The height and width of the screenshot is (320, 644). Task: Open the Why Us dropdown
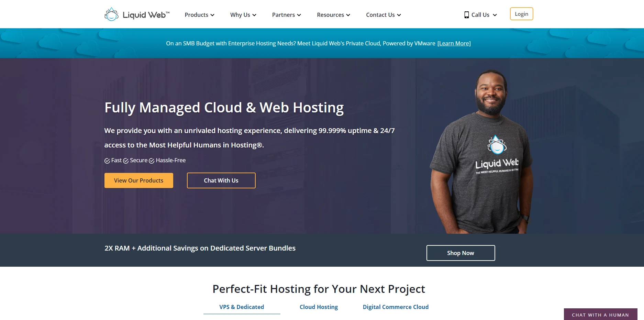(243, 15)
